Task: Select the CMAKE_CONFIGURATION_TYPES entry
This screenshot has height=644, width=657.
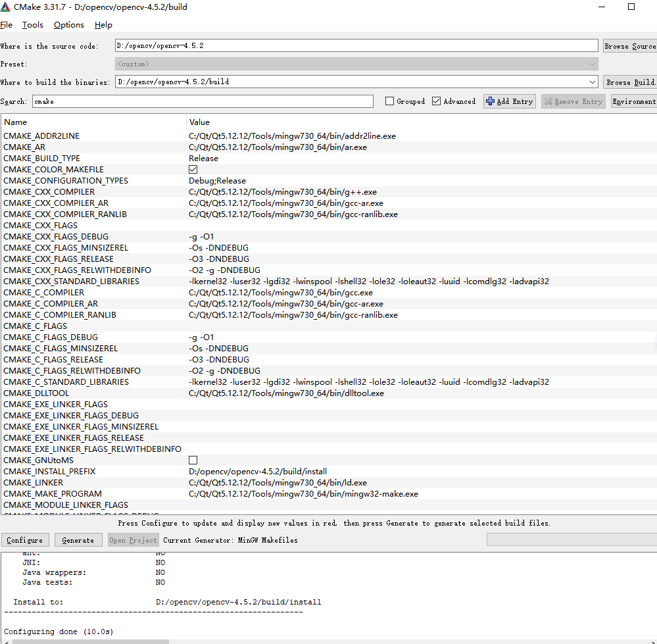Action: [66, 181]
